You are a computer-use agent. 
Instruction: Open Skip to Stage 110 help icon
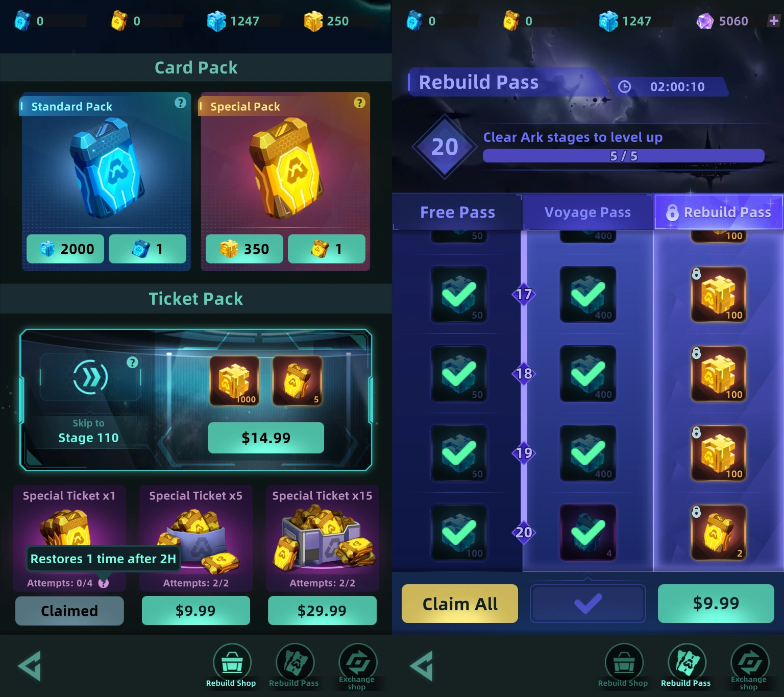click(x=132, y=363)
